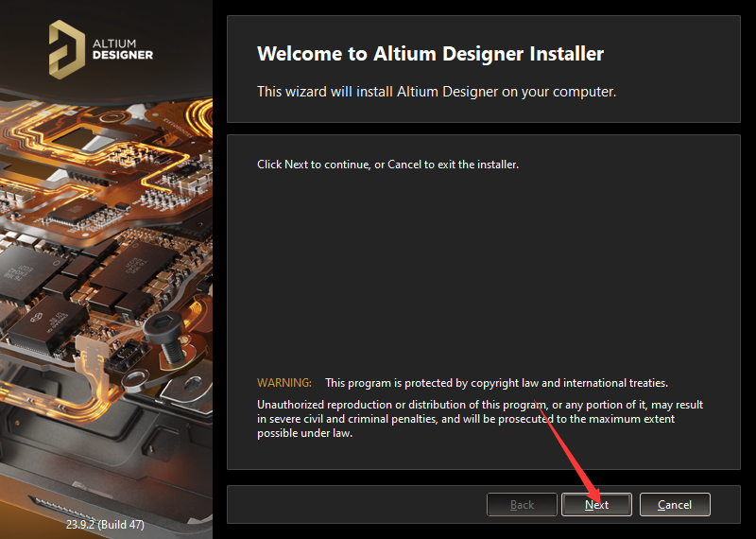This screenshot has width=756, height=539.
Task: Click the 'protected by copyright law' sentence
Action: pyautogui.click(x=497, y=383)
